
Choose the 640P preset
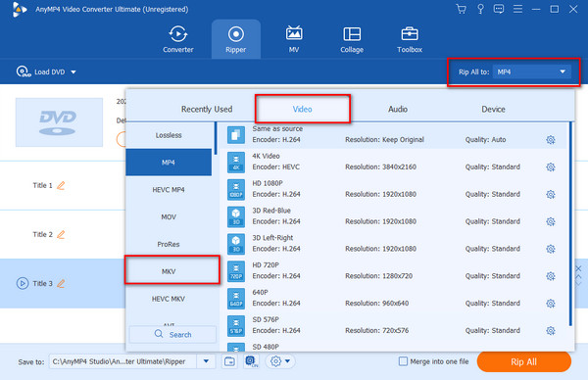pos(393,299)
